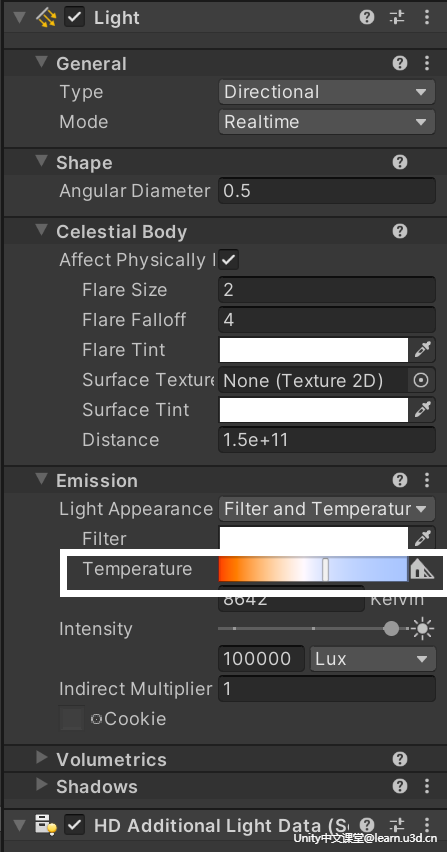Disable the Light component checkbox
The image size is (447, 852).
coord(74,17)
